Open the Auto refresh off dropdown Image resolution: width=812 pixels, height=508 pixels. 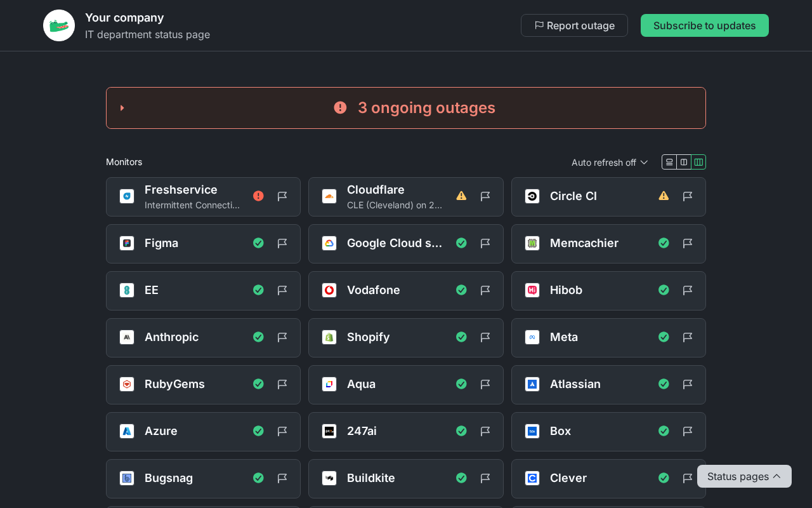(610, 163)
